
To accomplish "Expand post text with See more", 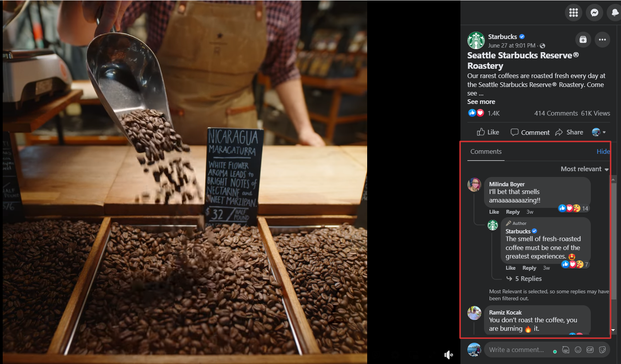I will pos(481,102).
